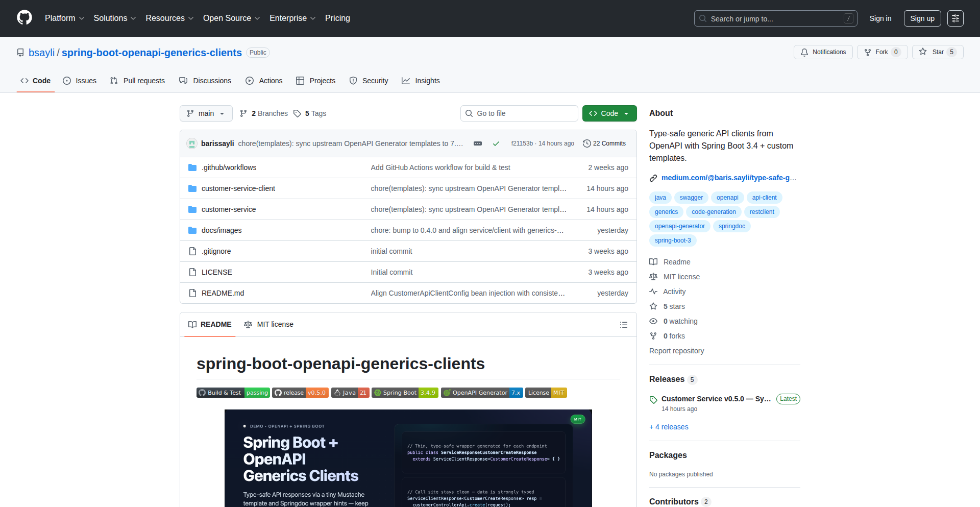
Task: Click the Spring Boot 3.4.9 badge
Action: click(x=405, y=393)
